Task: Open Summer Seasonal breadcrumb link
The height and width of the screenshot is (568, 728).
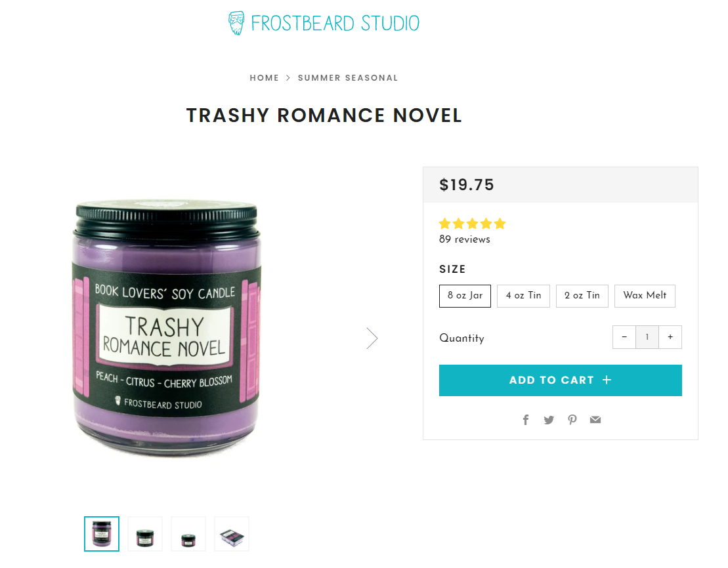Action: click(x=348, y=78)
